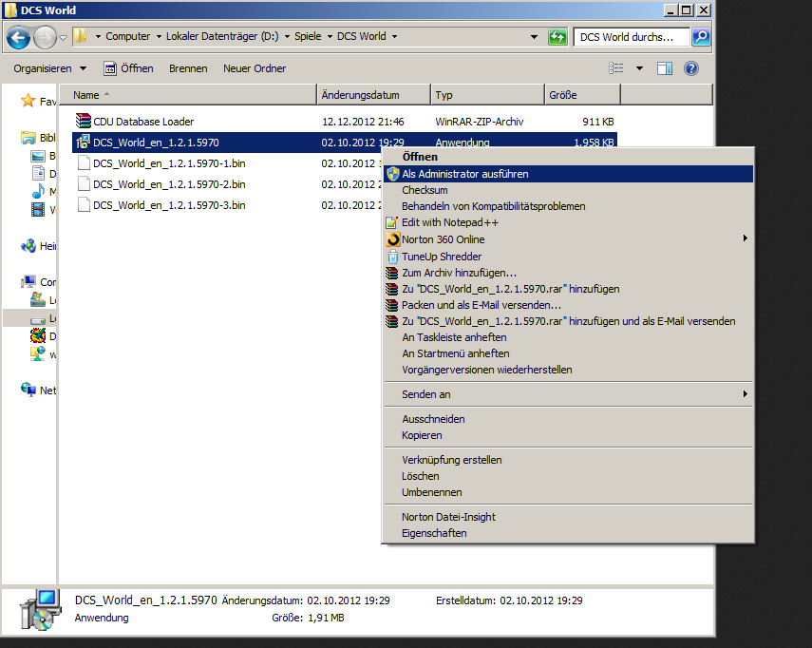Choose 'Norton Datei-Insight'
Image resolution: width=812 pixels, height=648 pixels.
(568, 517)
